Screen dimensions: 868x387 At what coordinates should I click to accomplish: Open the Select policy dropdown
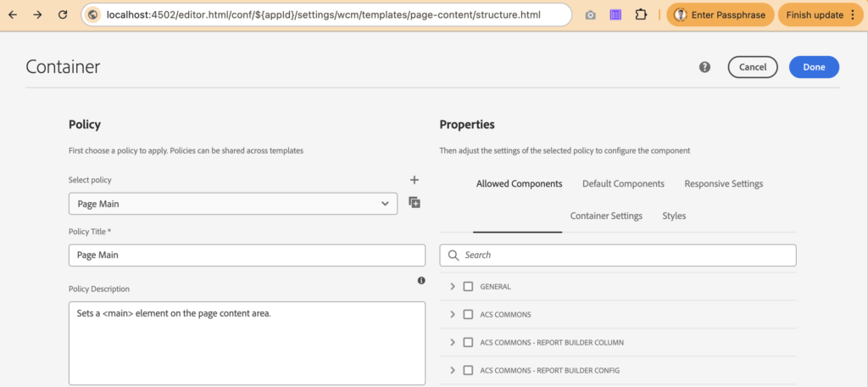point(232,204)
